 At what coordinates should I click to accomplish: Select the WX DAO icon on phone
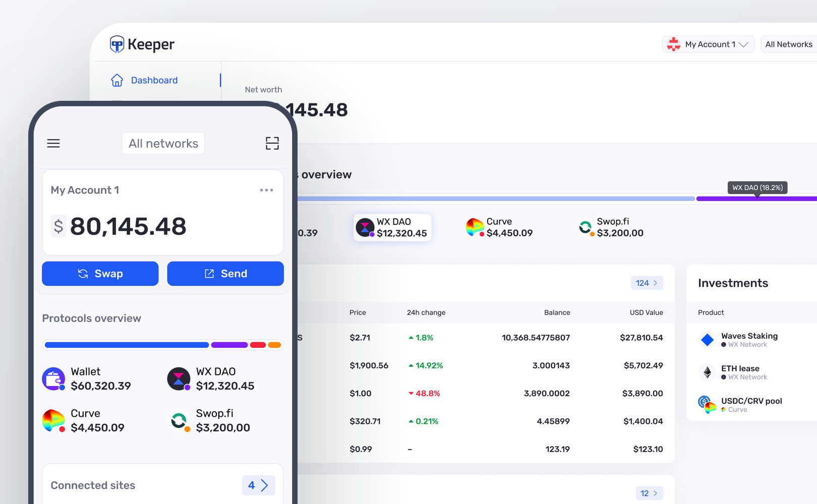click(179, 379)
